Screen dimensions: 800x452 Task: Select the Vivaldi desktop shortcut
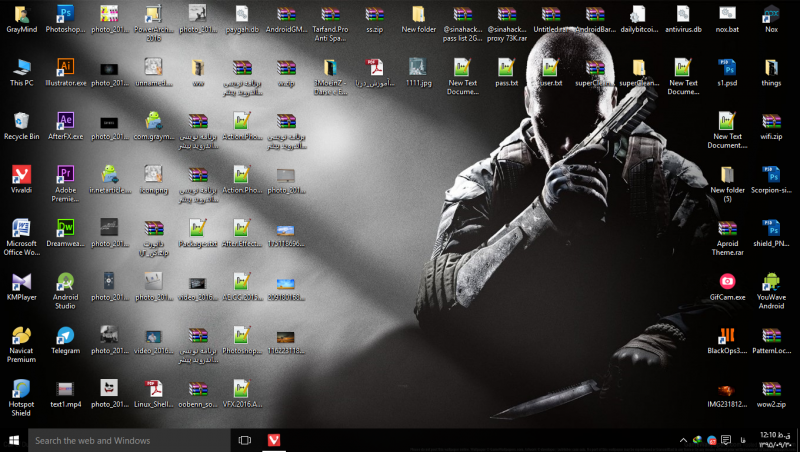coord(21,180)
